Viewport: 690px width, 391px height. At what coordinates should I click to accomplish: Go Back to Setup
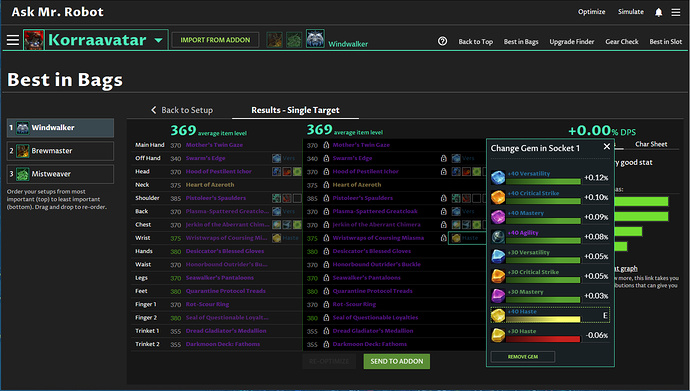182,110
